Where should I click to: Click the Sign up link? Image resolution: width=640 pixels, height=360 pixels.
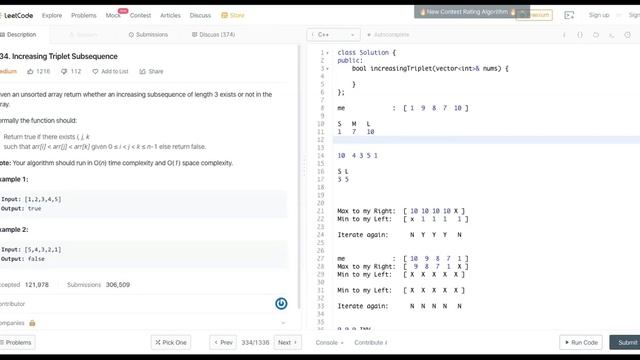pos(599,15)
